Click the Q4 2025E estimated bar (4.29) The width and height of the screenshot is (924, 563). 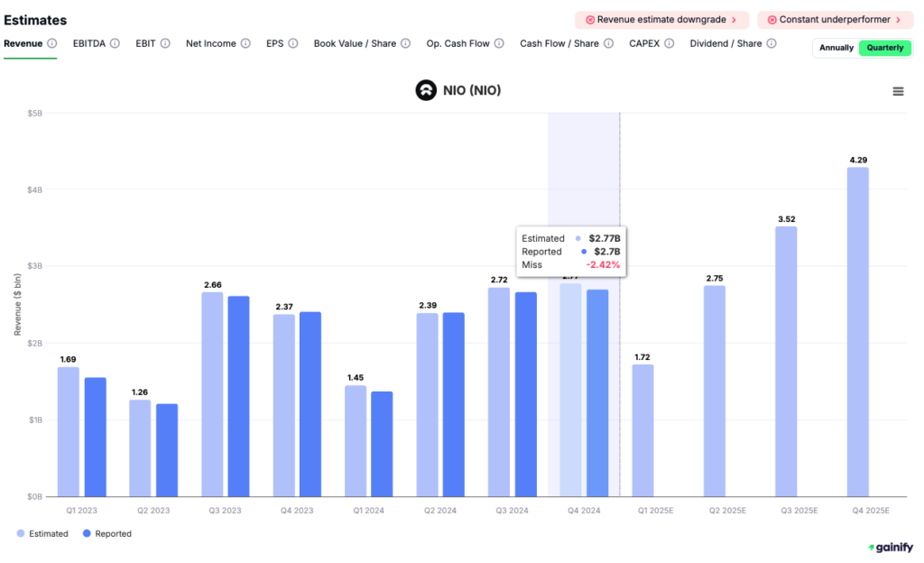(x=858, y=332)
